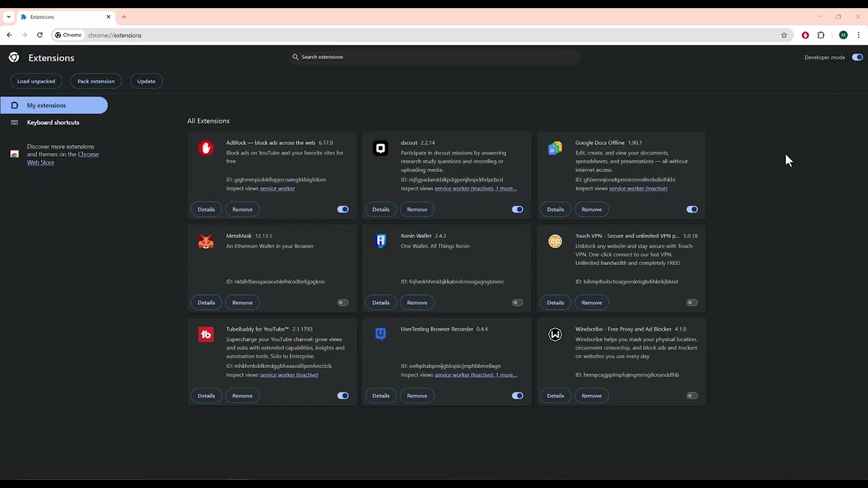Open the red toolbar extension icon
Viewport: 868px width, 488px height.
point(806,35)
